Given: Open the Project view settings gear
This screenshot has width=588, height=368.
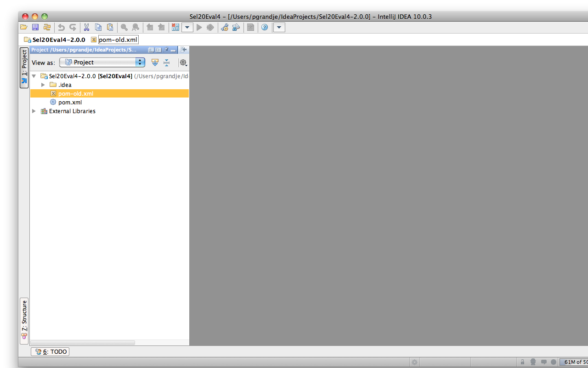Looking at the screenshot, I should [183, 63].
